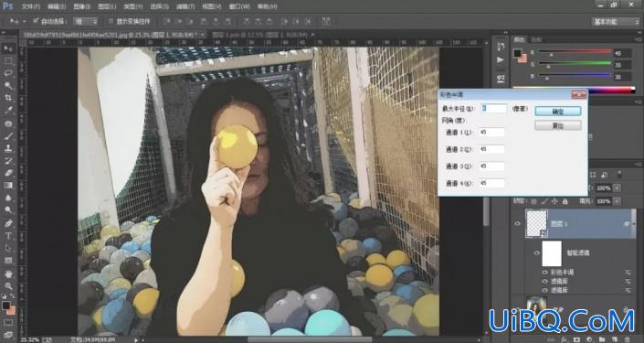Open the 窗口(W) menu
The width and height of the screenshot is (644, 343).
click(239, 6)
